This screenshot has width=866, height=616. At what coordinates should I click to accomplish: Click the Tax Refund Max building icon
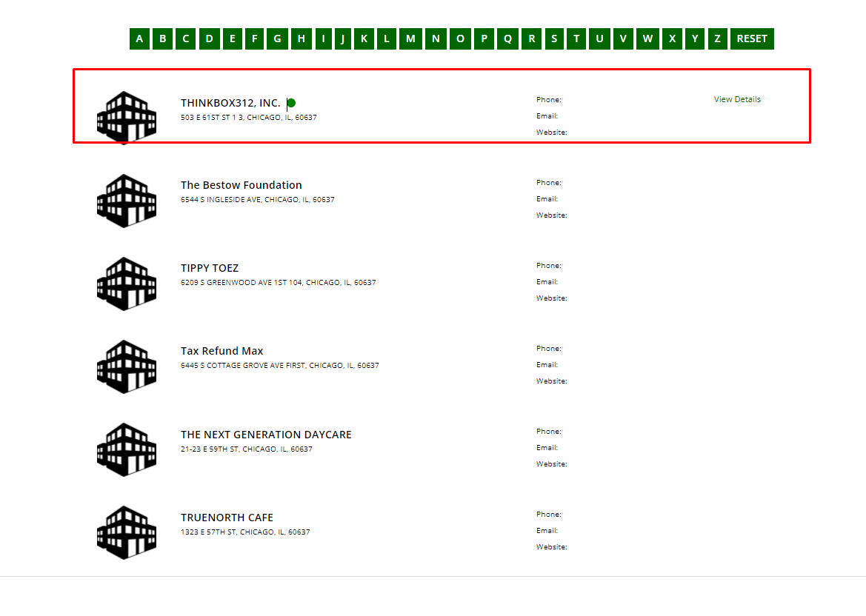click(x=127, y=366)
